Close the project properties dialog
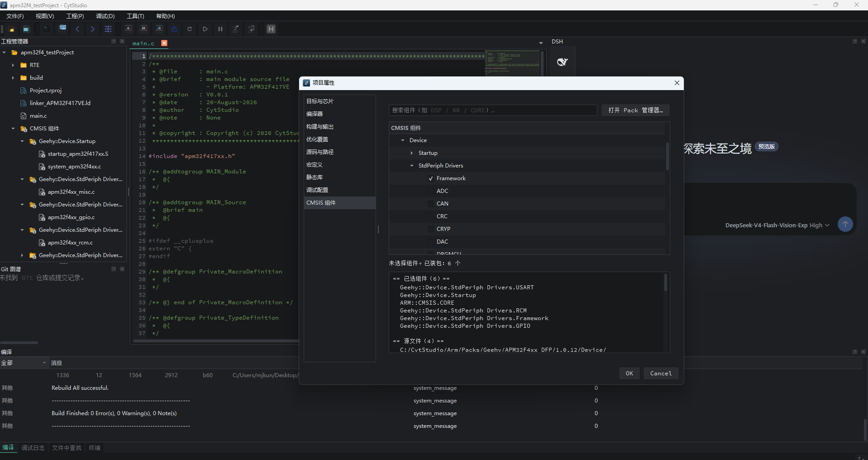This screenshot has height=460, width=868. click(677, 83)
